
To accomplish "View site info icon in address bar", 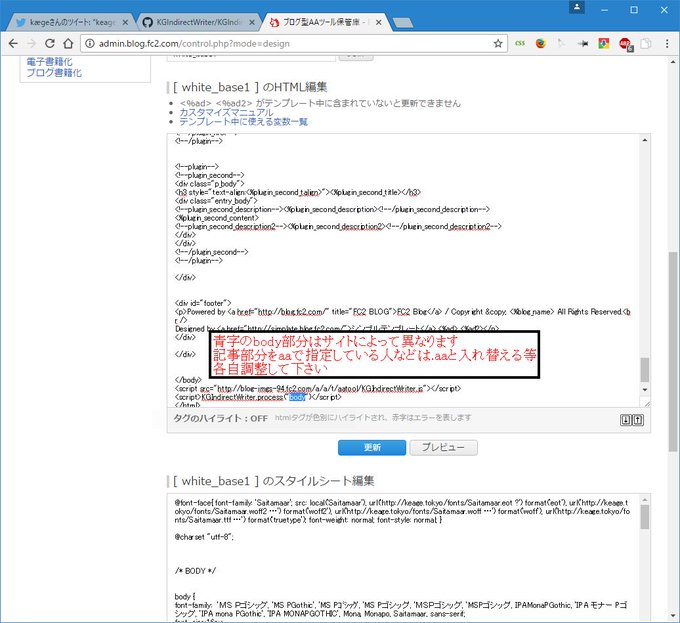I will [x=89, y=43].
